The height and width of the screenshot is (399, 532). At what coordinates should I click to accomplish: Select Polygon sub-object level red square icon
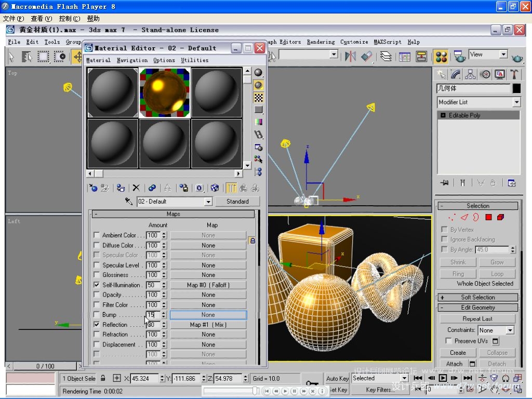[x=488, y=217]
